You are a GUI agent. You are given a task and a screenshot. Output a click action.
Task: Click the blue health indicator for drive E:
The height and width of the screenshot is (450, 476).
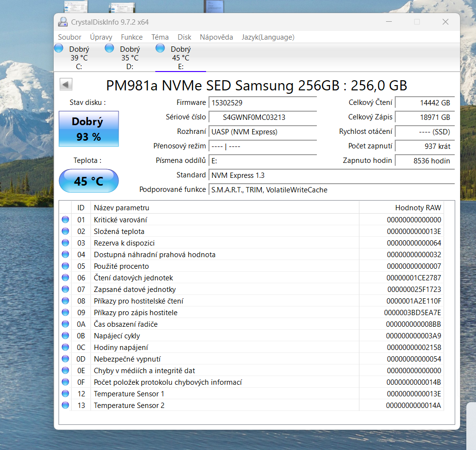coord(160,48)
